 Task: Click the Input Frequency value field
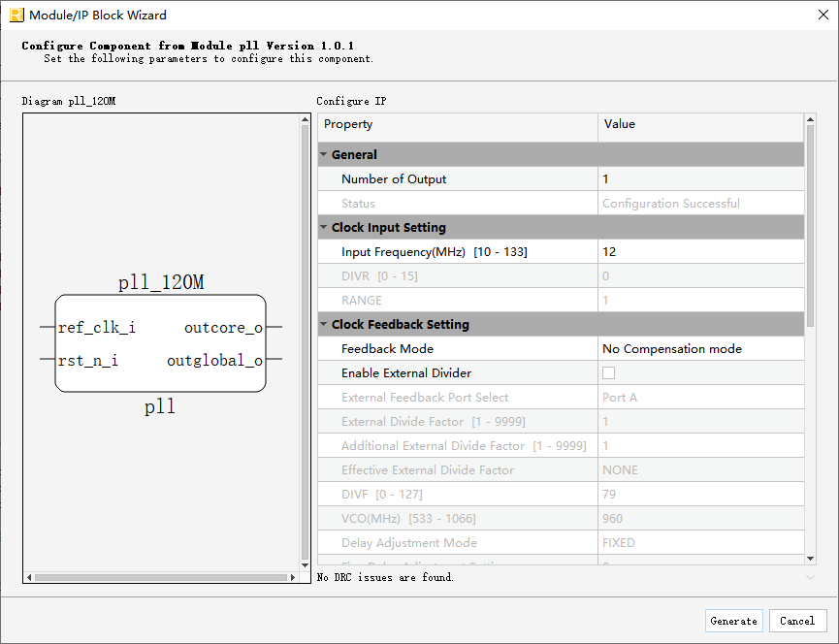pos(700,252)
